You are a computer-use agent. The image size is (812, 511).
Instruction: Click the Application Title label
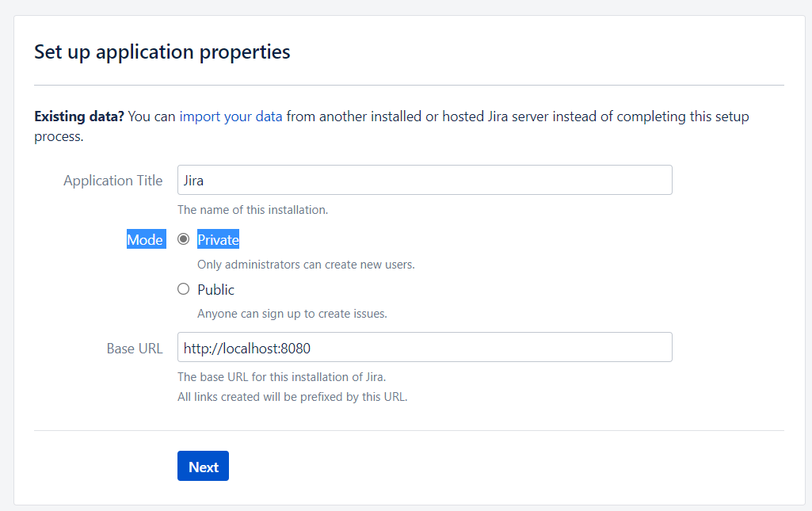coord(113,180)
